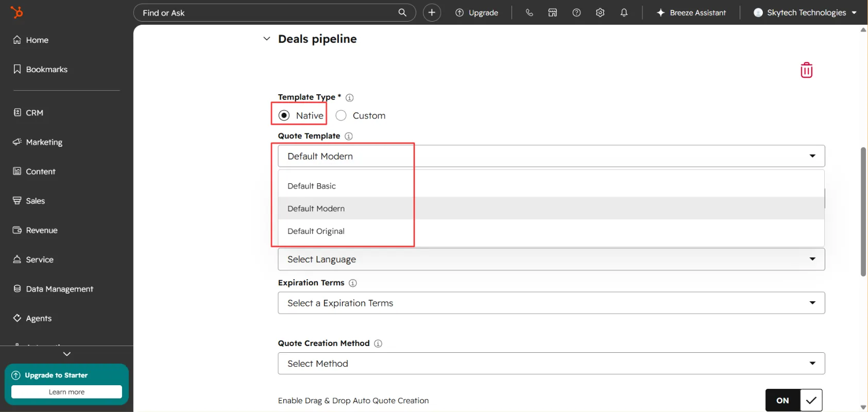Click the page vertical scrollbar thumb
Image resolution: width=868 pixels, height=412 pixels.
pos(863,212)
